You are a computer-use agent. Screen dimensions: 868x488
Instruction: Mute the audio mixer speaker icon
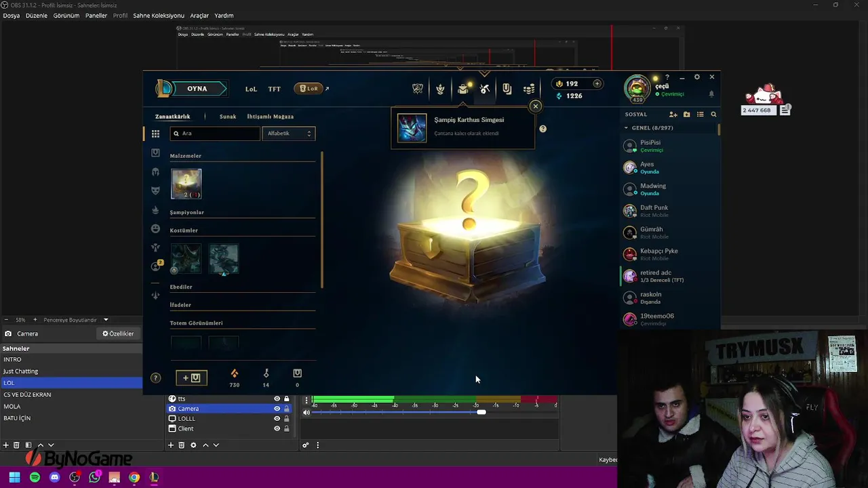307,412
